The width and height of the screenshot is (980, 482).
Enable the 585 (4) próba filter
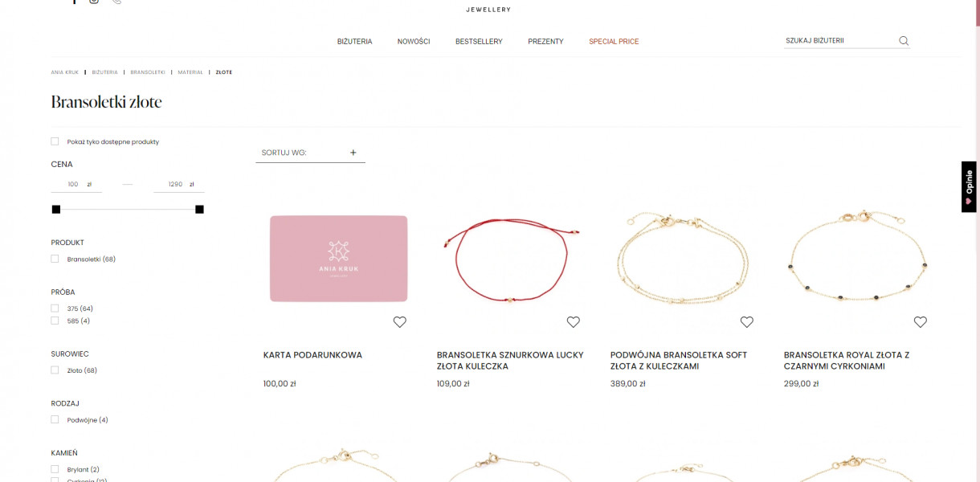55,321
